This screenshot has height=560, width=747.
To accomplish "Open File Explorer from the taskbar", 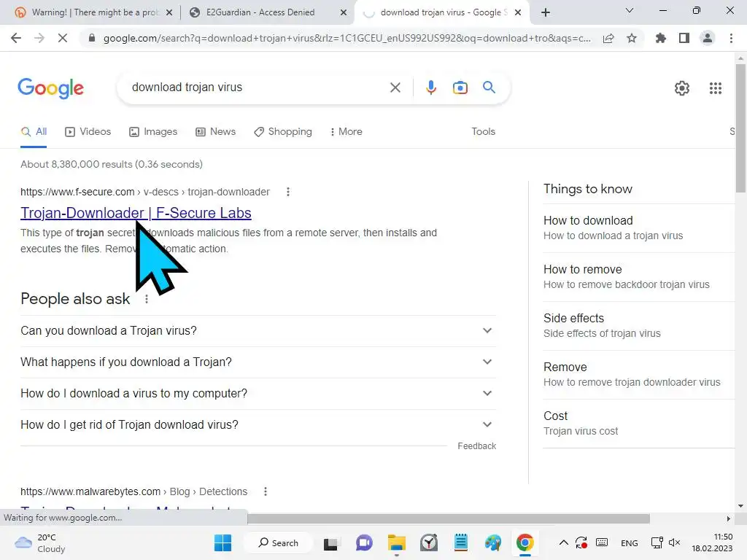I will click(396, 542).
